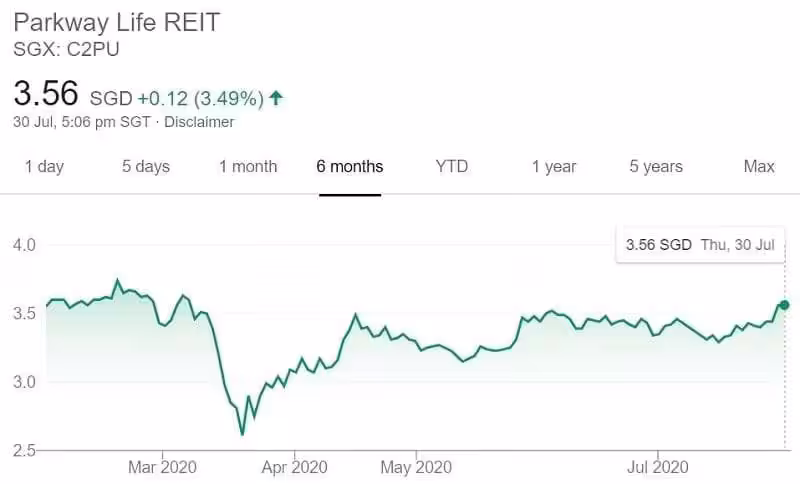
Task: Select the 1 day tab
Action: click(44, 166)
